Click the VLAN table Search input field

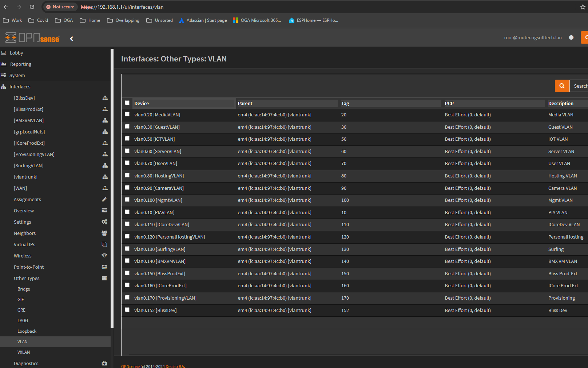[579, 86]
